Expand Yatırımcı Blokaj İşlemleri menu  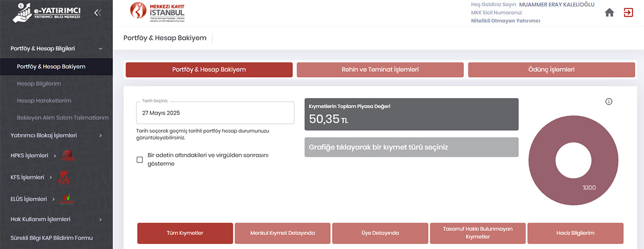pos(56,135)
